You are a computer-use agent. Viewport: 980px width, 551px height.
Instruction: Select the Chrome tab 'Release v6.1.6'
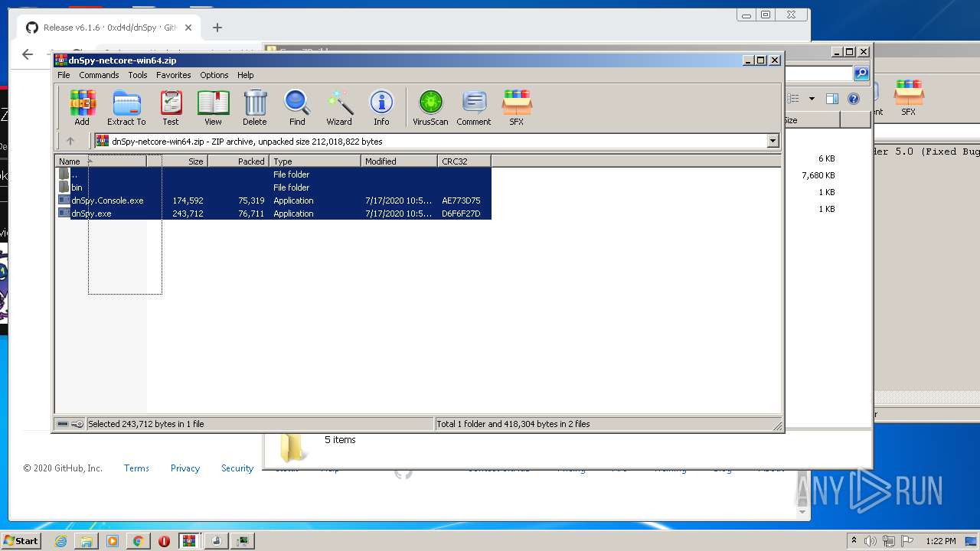[x=107, y=28]
